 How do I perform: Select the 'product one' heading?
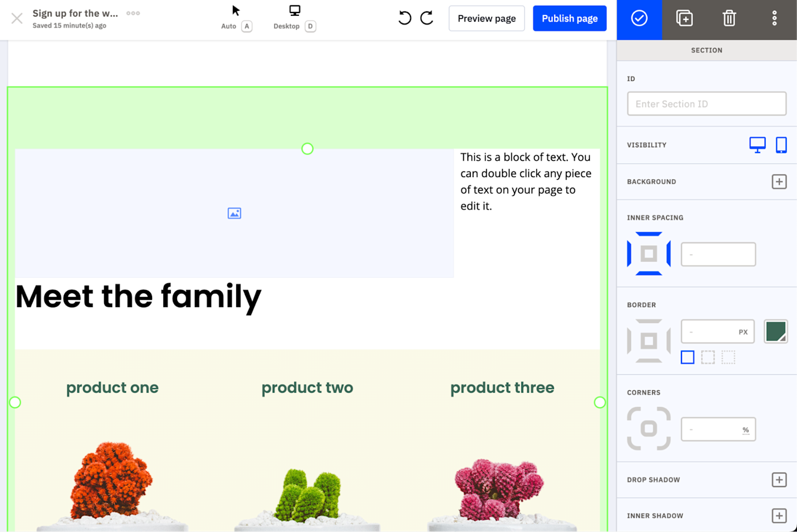tap(112, 388)
